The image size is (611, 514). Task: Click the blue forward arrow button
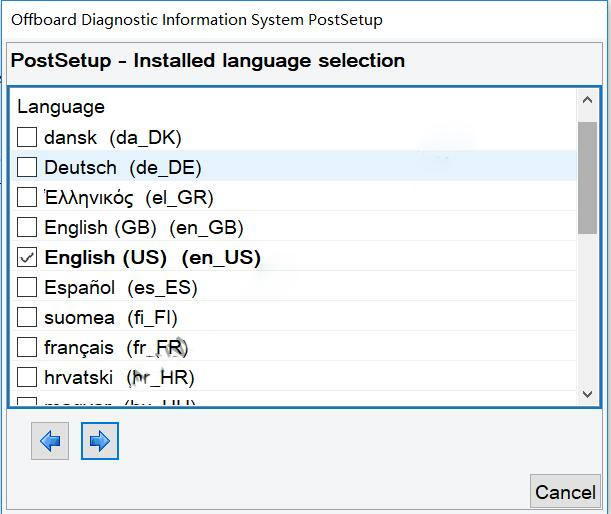pyautogui.click(x=99, y=441)
